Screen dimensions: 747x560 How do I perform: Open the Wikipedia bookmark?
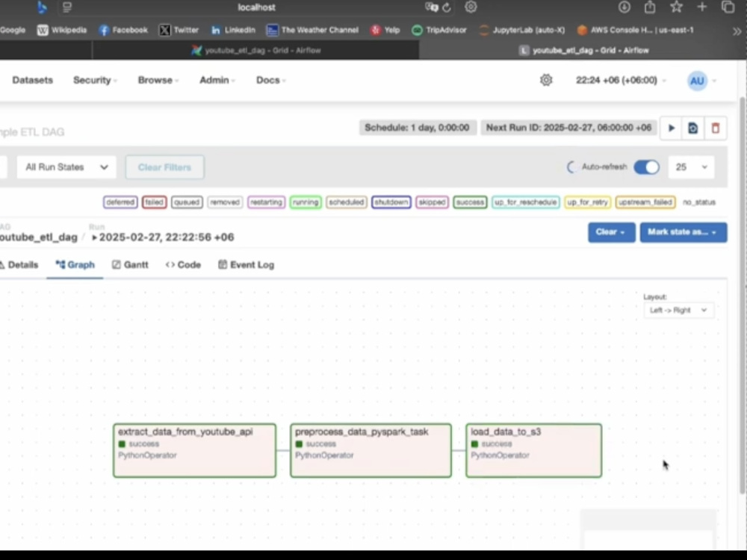62,30
